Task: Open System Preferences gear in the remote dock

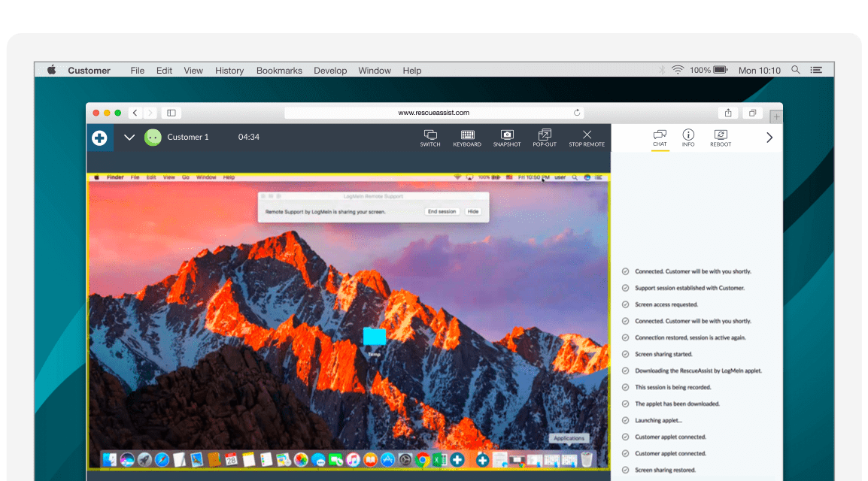Action: tap(405, 459)
